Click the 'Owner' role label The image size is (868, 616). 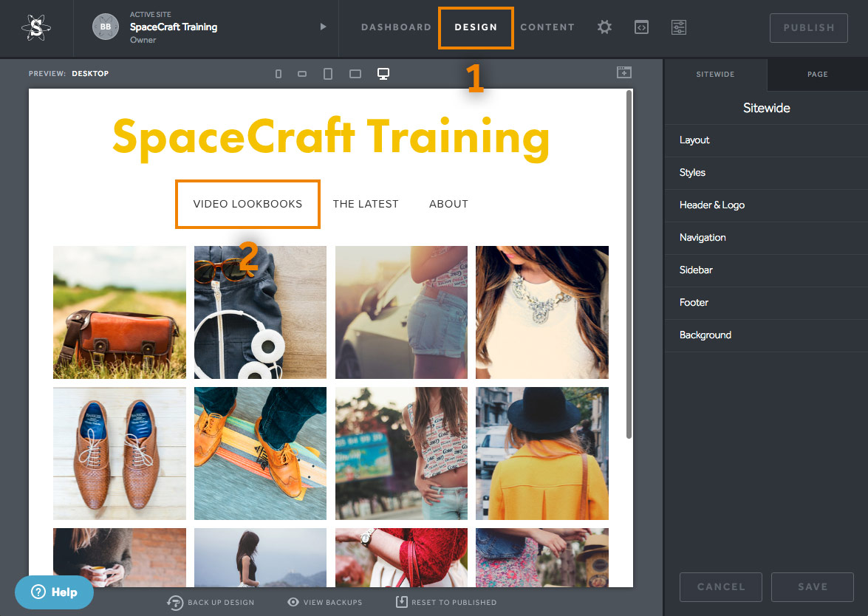click(x=143, y=40)
